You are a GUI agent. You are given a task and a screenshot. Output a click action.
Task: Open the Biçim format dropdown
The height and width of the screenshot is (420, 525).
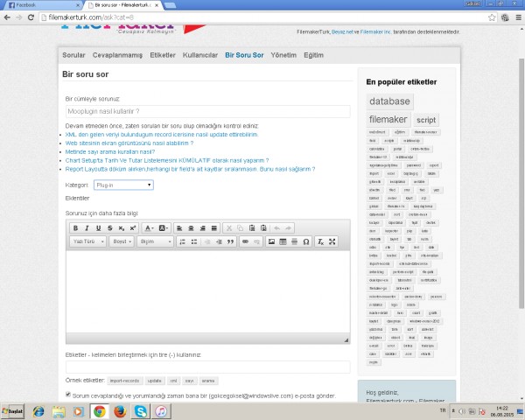(155, 241)
